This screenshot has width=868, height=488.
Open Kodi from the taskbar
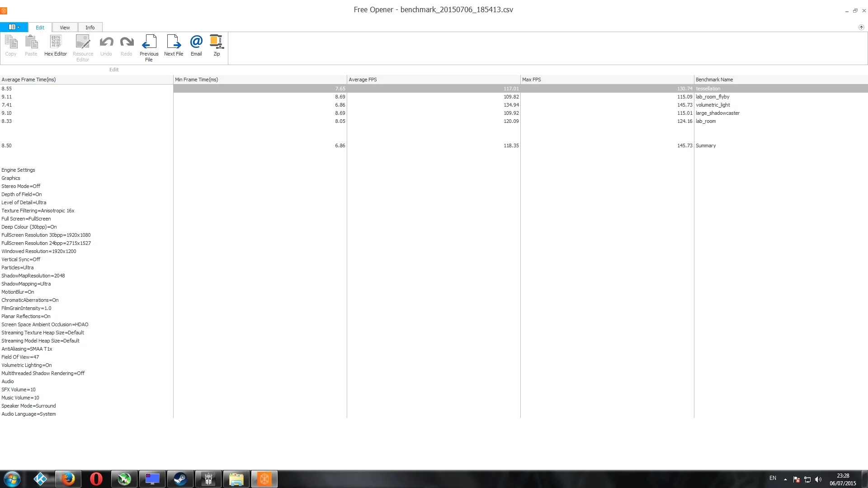pos(40,479)
